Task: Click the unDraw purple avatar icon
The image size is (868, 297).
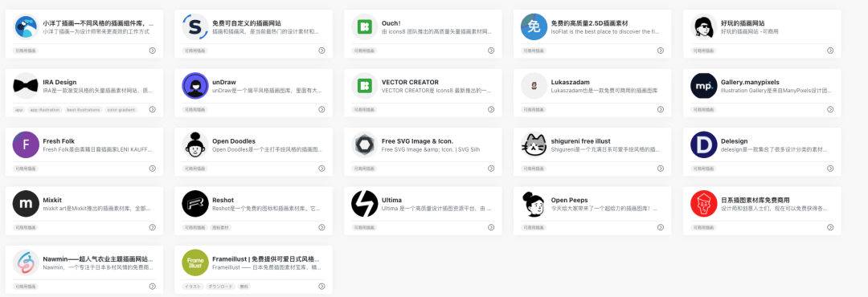Action: tap(195, 86)
